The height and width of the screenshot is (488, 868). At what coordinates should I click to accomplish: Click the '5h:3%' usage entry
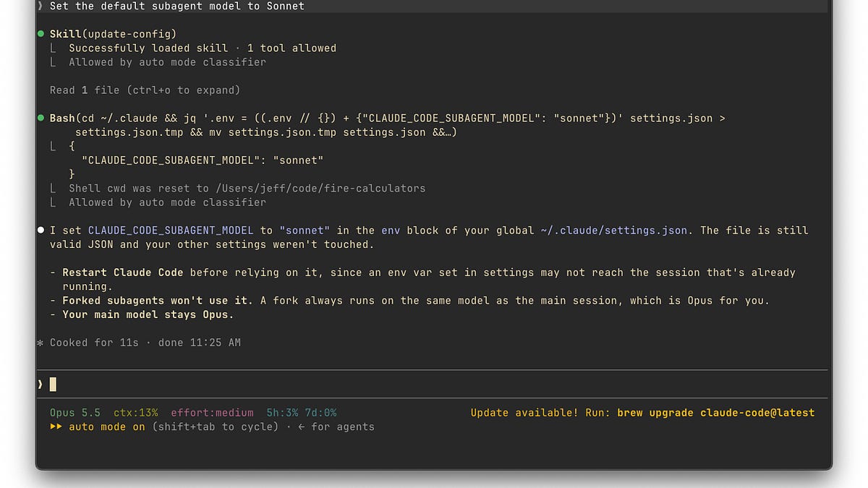click(x=282, y=413)
